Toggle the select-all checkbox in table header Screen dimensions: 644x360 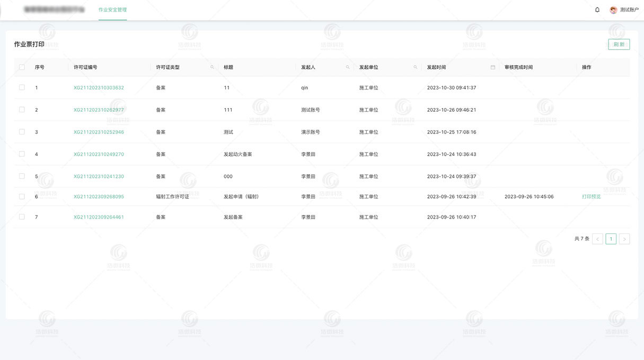(x=22, y=67)
